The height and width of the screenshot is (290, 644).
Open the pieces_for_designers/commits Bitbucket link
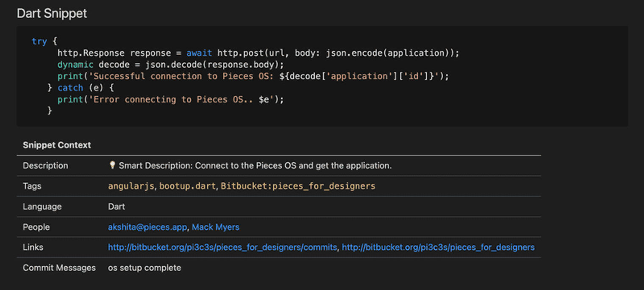click(222, 247)
